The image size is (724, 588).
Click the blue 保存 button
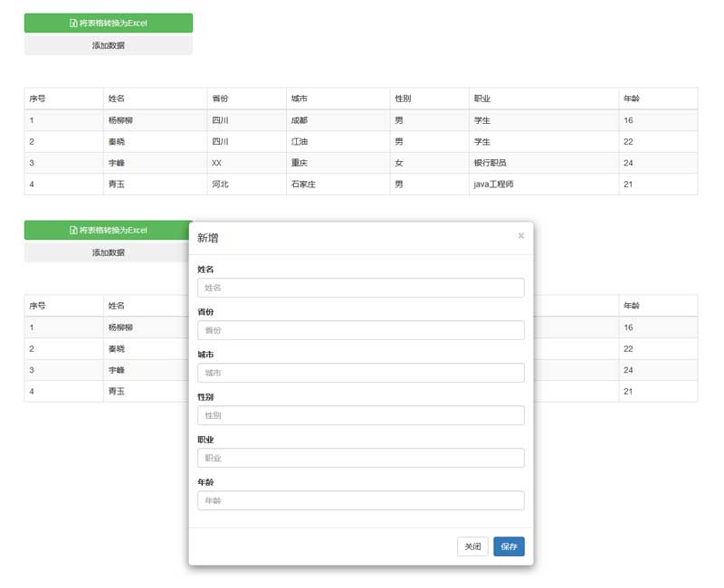click(x=509, y=546)
